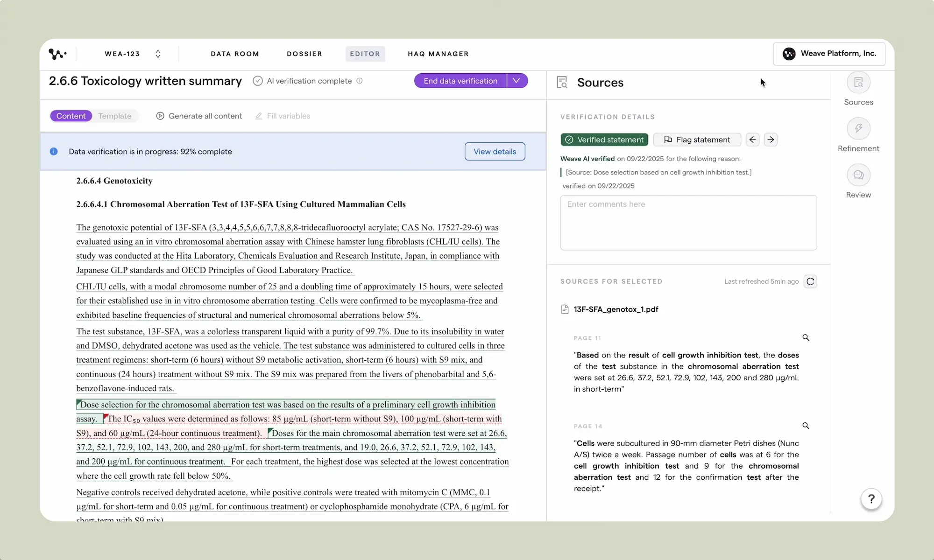Refresh the sources for selected
Screen dimensions: 934x560
810,281
